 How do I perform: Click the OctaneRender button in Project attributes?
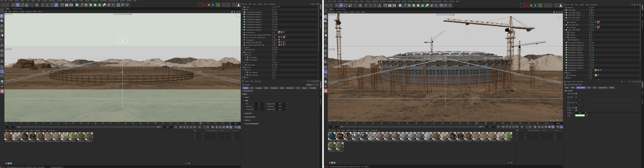(248, 91)
